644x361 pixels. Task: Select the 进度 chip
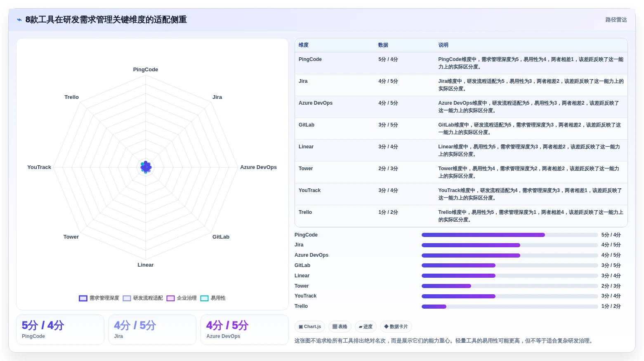366,327
